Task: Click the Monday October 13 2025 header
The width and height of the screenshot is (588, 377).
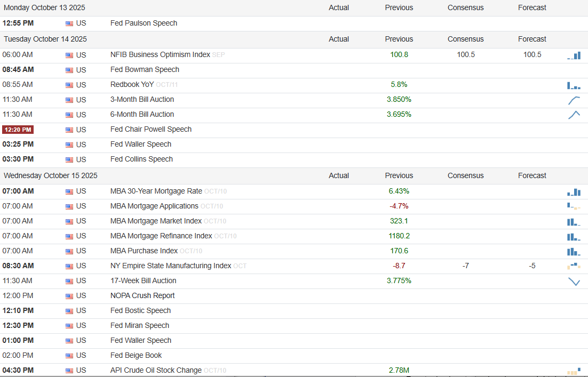Action: click(44, 8)
